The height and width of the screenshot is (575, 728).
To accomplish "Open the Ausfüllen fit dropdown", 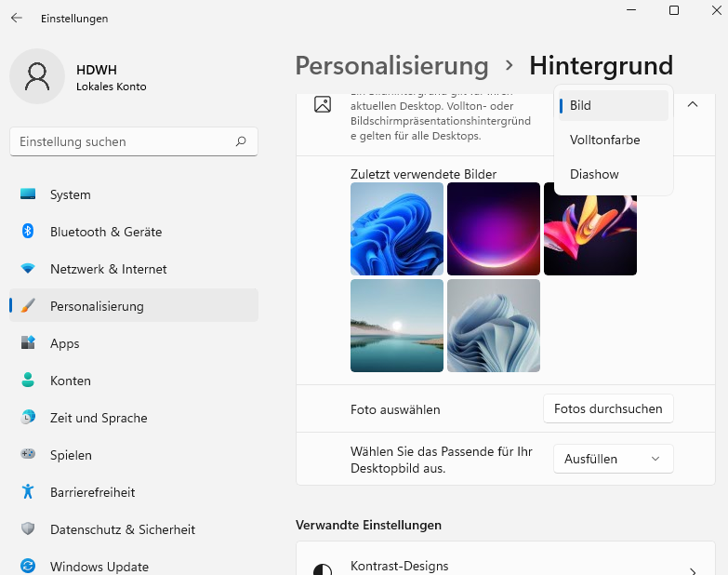I will [614, 459].
